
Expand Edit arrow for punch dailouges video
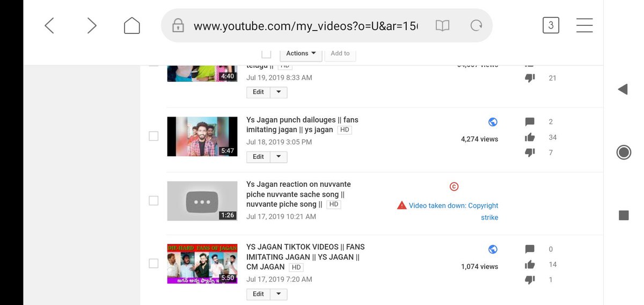coord(278,157)
